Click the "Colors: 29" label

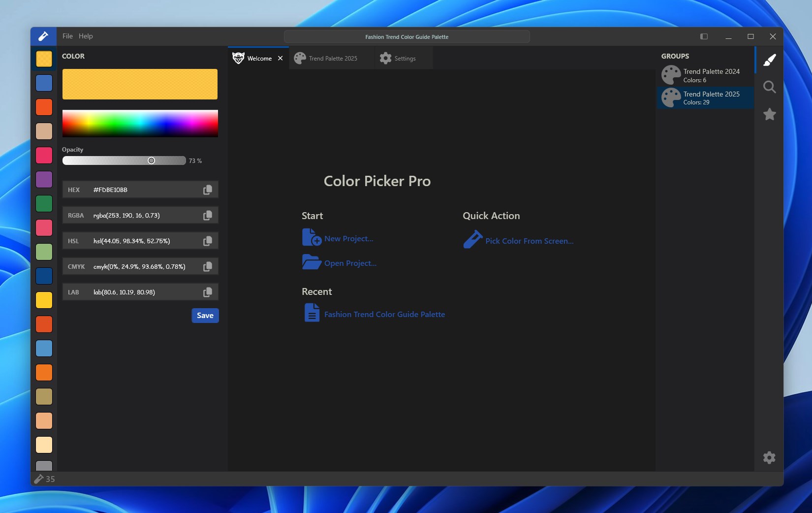pos(696,102)
